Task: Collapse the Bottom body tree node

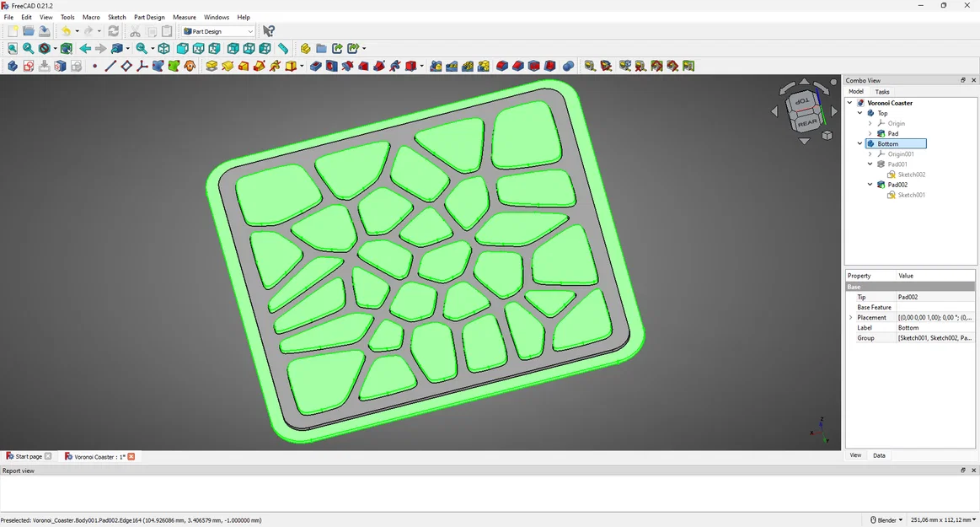Action: 860,144
